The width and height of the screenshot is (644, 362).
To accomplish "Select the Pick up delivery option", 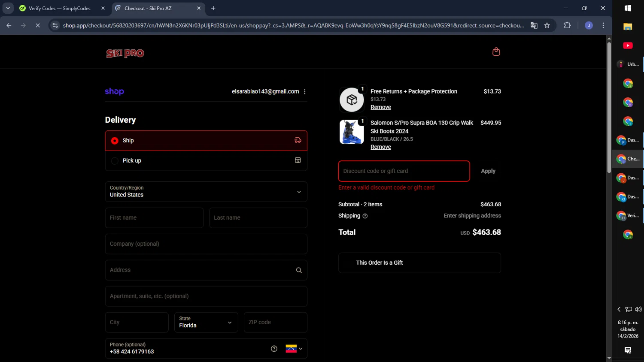I will tap(206, 161).
